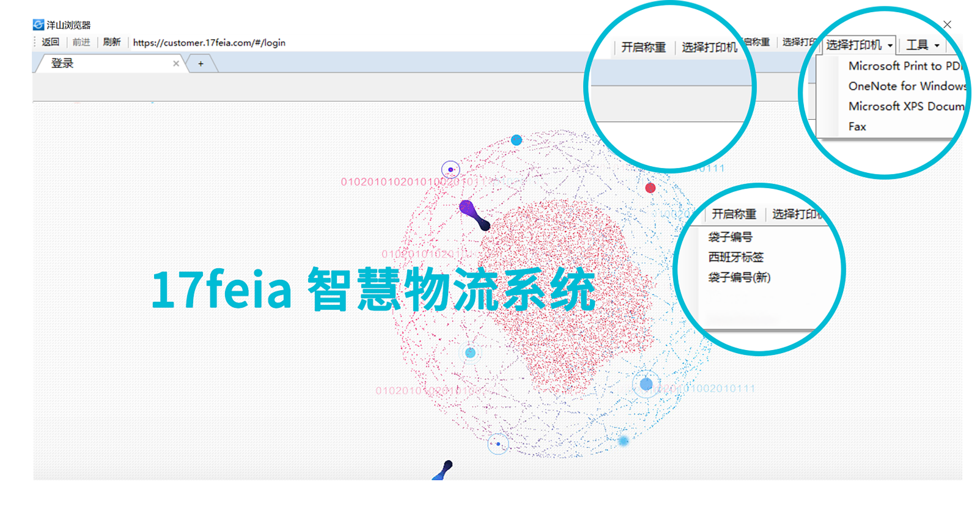Go back with the 返回 button
The image size is (980, 526).
(50, 42)
